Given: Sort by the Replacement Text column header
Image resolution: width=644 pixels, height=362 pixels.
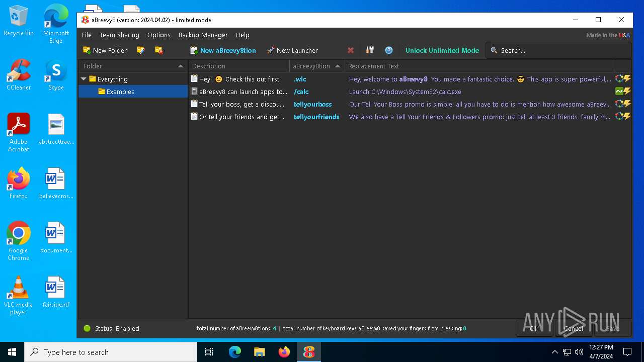Looking at the screenshot, I should pyautogui.click(x=479, y=66).
